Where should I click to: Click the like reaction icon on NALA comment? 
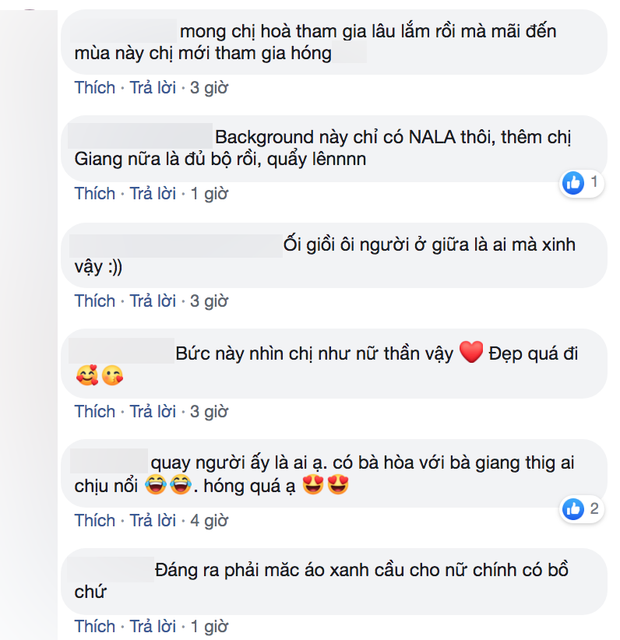(573, 182)
